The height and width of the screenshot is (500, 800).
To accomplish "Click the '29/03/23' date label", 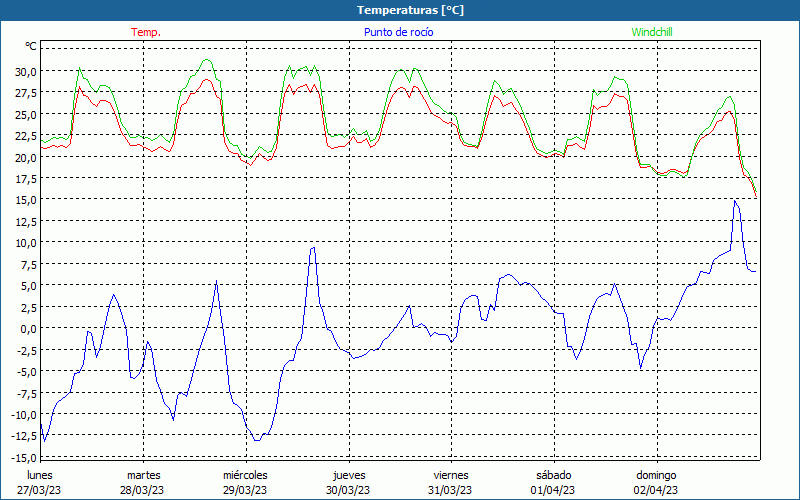I will pos(245,490).
